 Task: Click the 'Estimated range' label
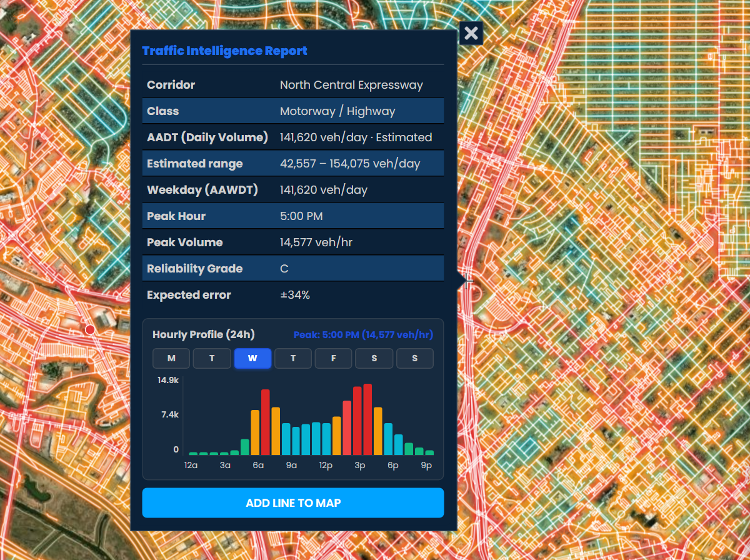pos(194,164)
